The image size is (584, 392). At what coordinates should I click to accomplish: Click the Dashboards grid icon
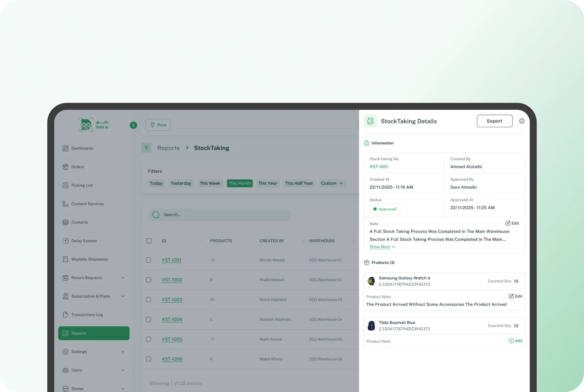pos(65,148)
